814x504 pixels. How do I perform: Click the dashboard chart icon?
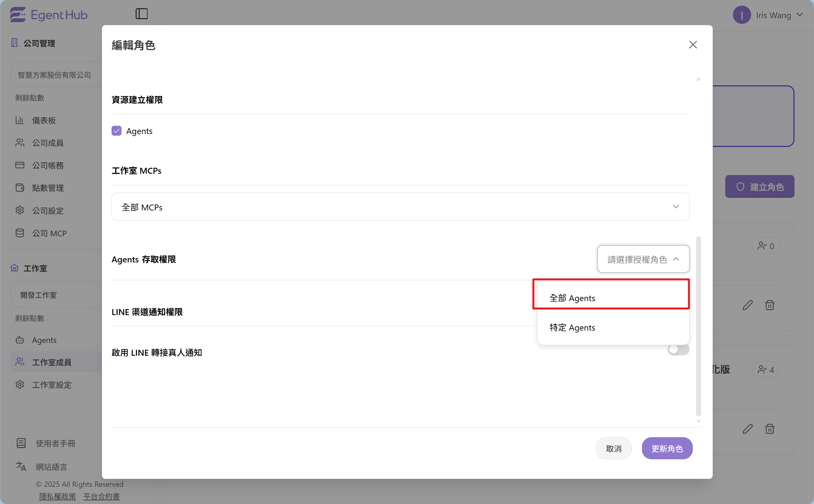click(x=20, y=120)
